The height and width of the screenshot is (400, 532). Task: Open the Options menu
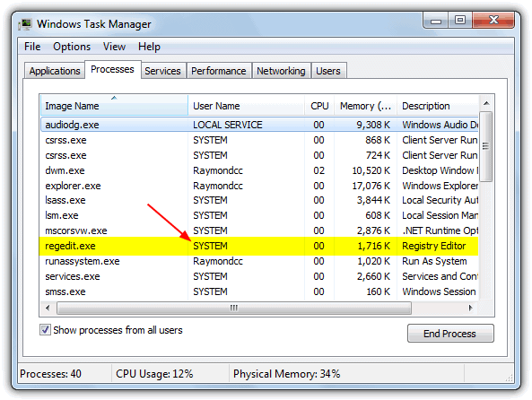[72, 47]
